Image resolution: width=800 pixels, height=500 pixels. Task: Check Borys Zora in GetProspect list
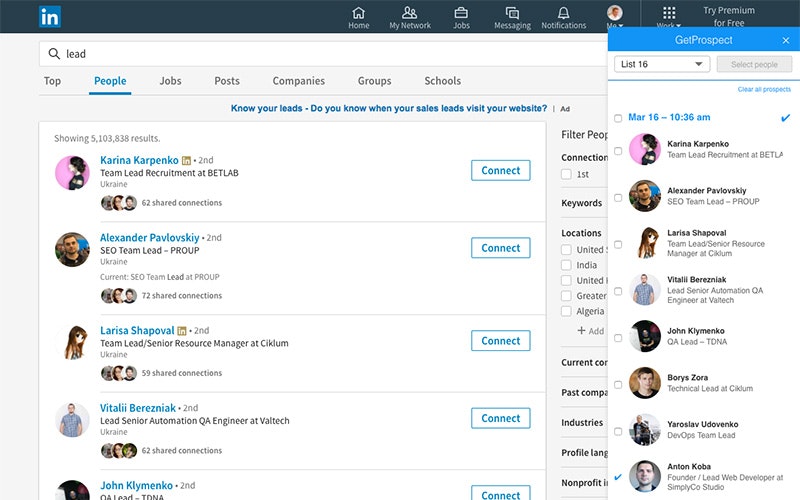pos(618,385)
